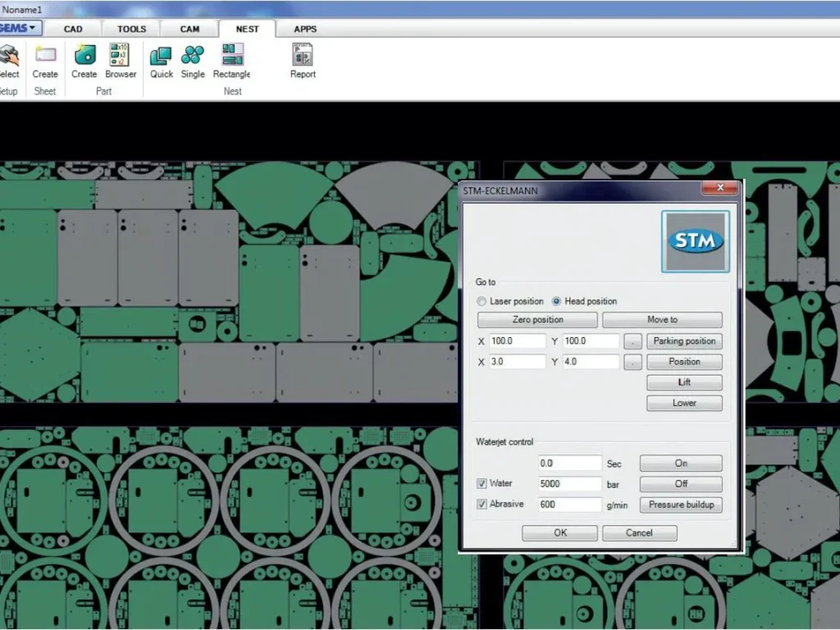This screenshot has height=630, width=840.
Task: Switch to the CAD ribbon tab
Action: [73, 28]
